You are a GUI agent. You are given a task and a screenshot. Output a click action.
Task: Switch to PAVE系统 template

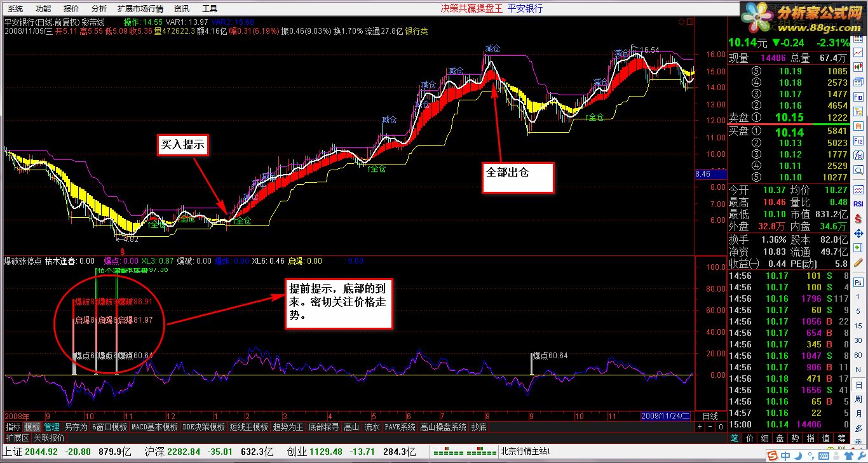click(x=400, y=427)
